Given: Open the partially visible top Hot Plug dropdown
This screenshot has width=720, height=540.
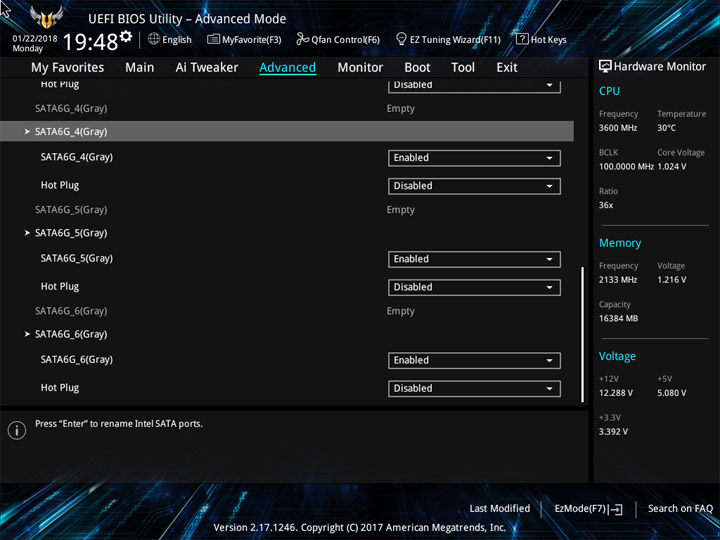Looking at the screenshot, I should pos(474,86).
